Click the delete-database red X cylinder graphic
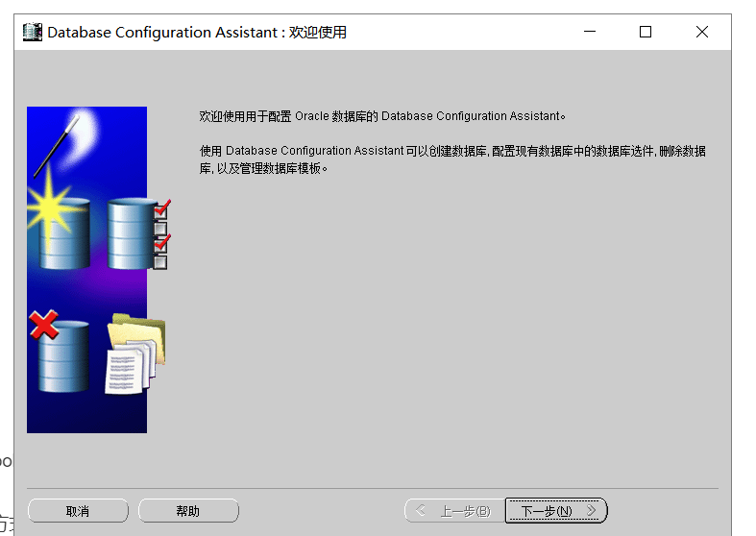 (60, 352)
